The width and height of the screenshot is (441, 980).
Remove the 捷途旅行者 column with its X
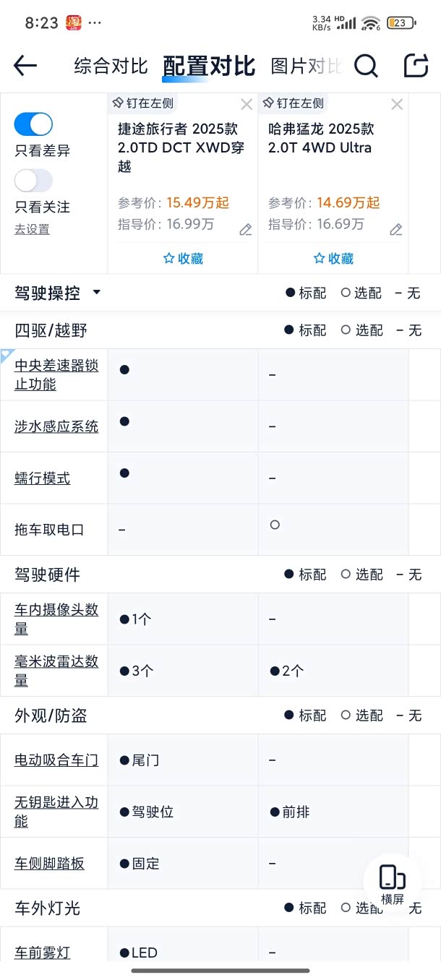click(x=247, y=104)
